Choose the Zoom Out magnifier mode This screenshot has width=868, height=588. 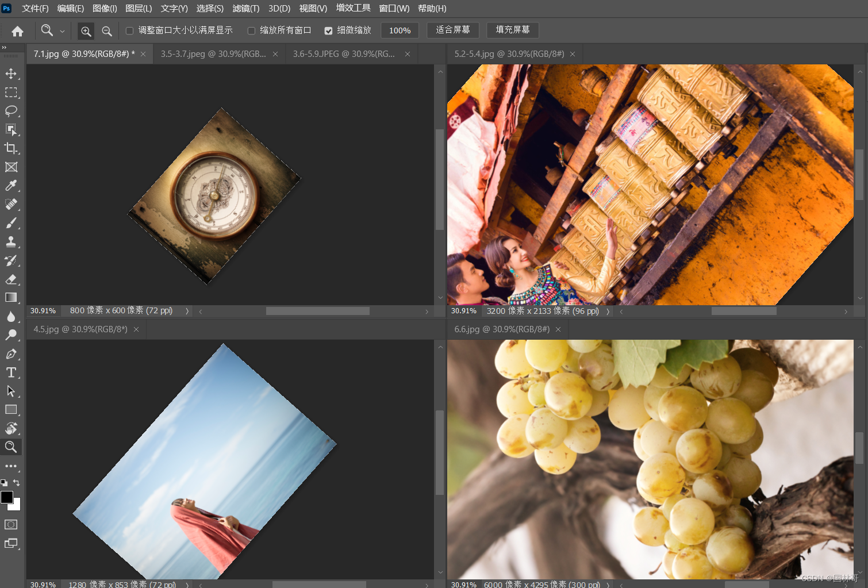107,31
